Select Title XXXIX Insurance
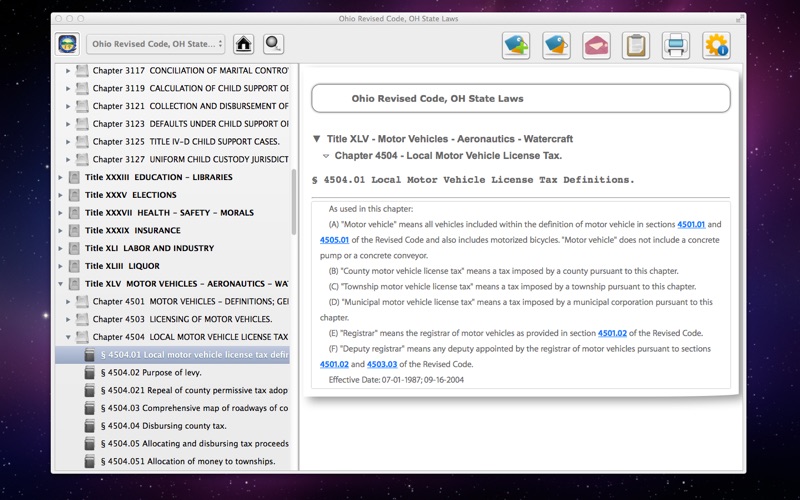The height and width of the screenshot is (500, 800). click(172, 231)
